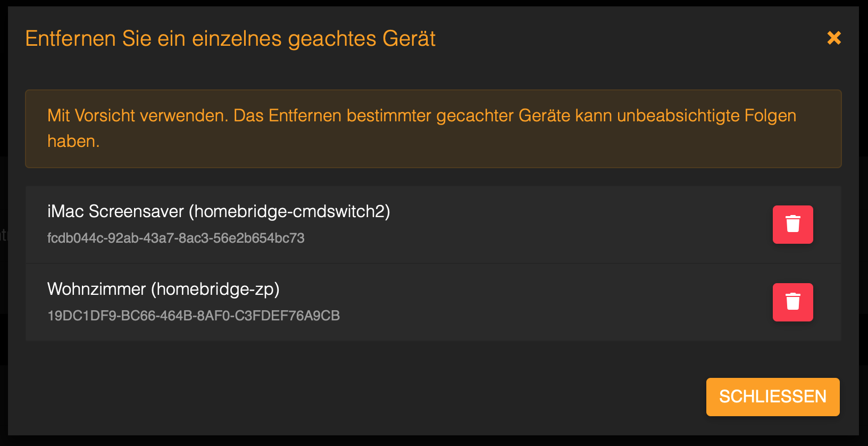Click the 'Mit Vorsicht verwenden' warning sentence
Image resolution: width=868 pixels, height=446 pixels.
click(138, 115)
